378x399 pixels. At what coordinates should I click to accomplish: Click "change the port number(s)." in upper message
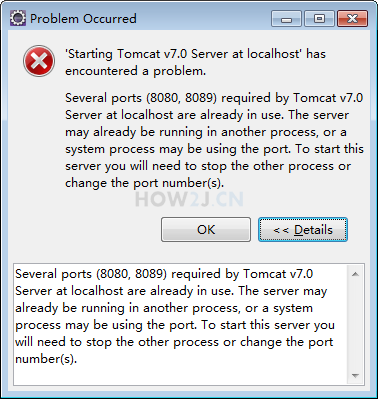145,183
